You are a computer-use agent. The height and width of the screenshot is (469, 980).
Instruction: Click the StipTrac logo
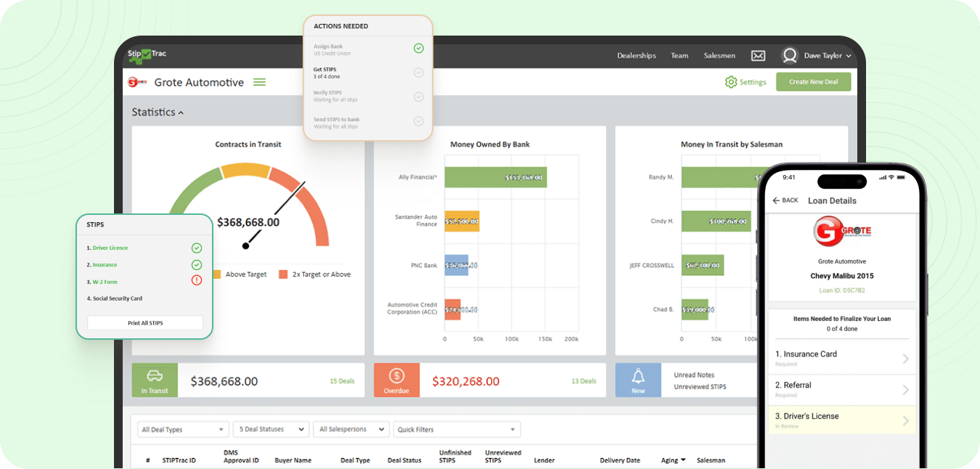pyautogui.click(x=147, y=55)
